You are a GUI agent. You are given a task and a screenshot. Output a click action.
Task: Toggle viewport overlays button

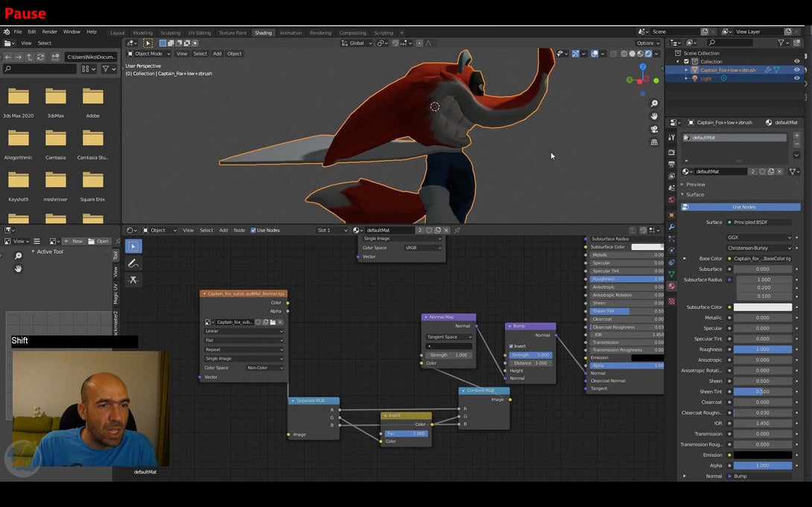pyautogui.click(x=594, y=54)
